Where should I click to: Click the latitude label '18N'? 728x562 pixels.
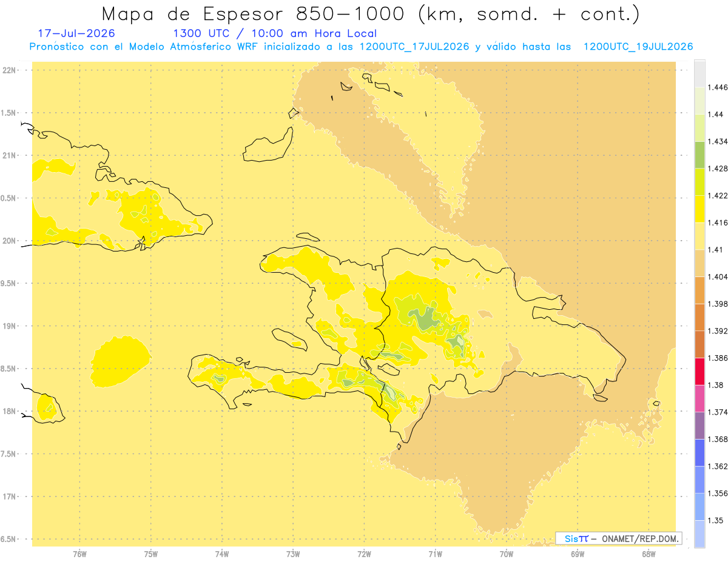(x=9, y=411)
